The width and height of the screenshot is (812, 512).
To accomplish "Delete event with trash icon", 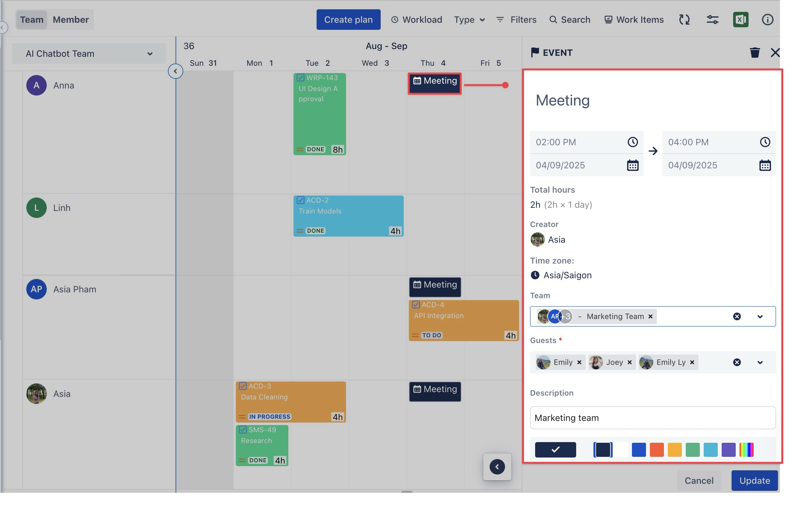I will pos(755,53).
